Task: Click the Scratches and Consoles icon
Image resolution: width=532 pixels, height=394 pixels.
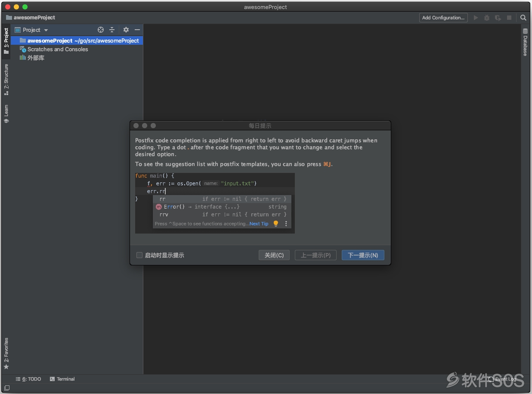Action: (x=23, y=49)
